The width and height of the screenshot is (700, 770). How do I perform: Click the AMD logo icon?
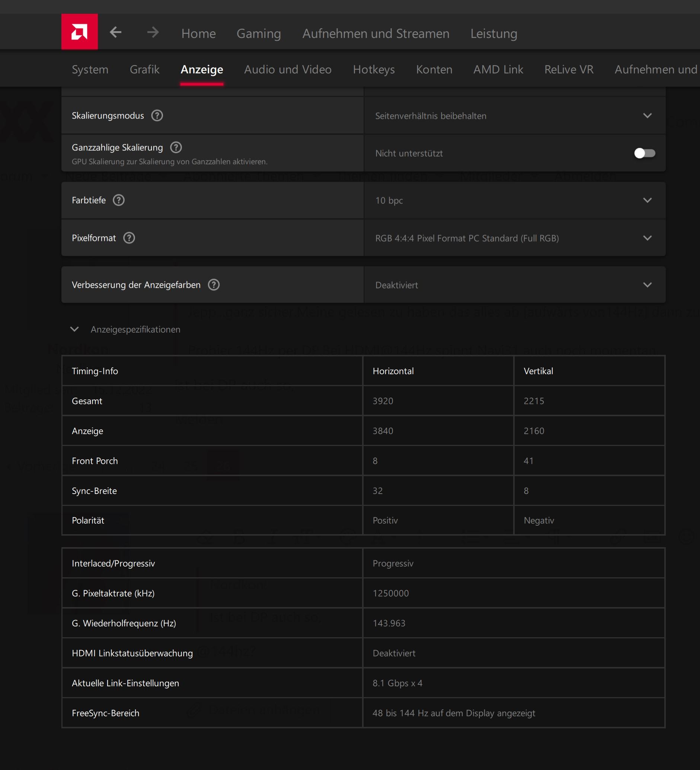pyautogui.click(x=79, y=32)
